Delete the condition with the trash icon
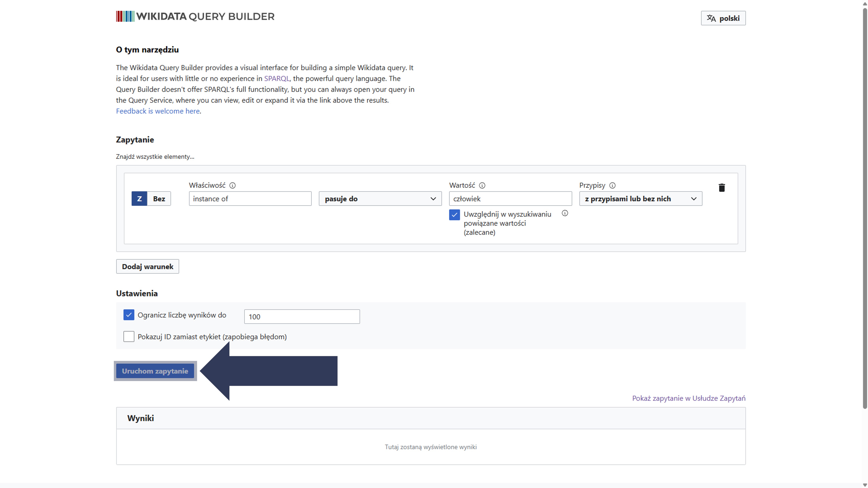 coord(721,188)
